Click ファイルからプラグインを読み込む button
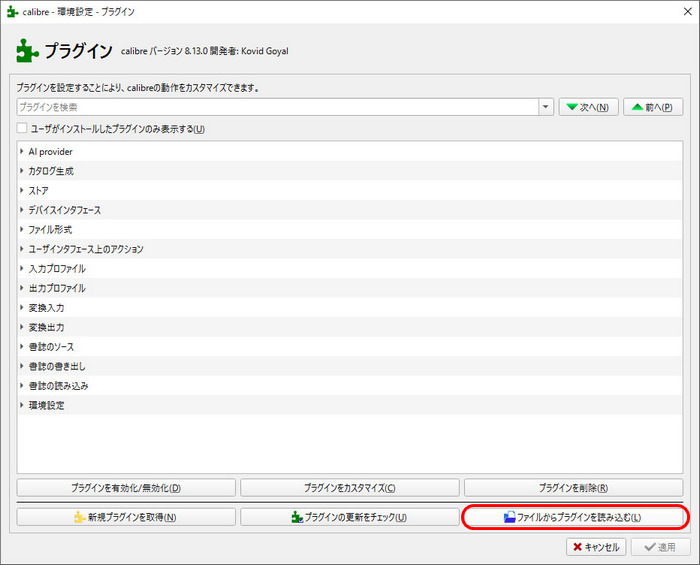 [x=574, y=517]
